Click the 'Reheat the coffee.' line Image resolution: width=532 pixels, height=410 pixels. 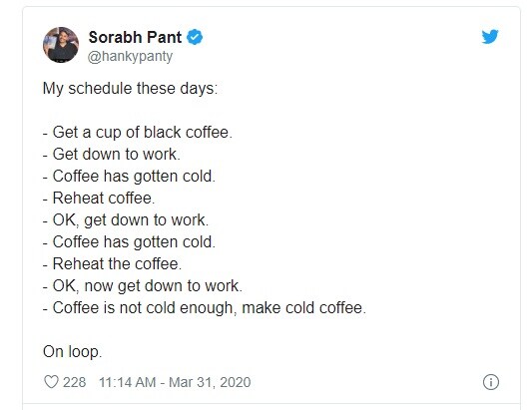coord(113,263)
